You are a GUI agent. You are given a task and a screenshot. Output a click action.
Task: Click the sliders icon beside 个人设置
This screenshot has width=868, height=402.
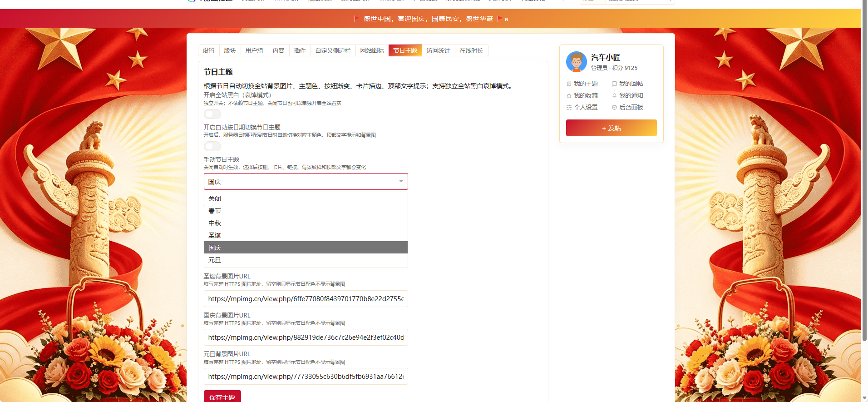click(569, 108)
